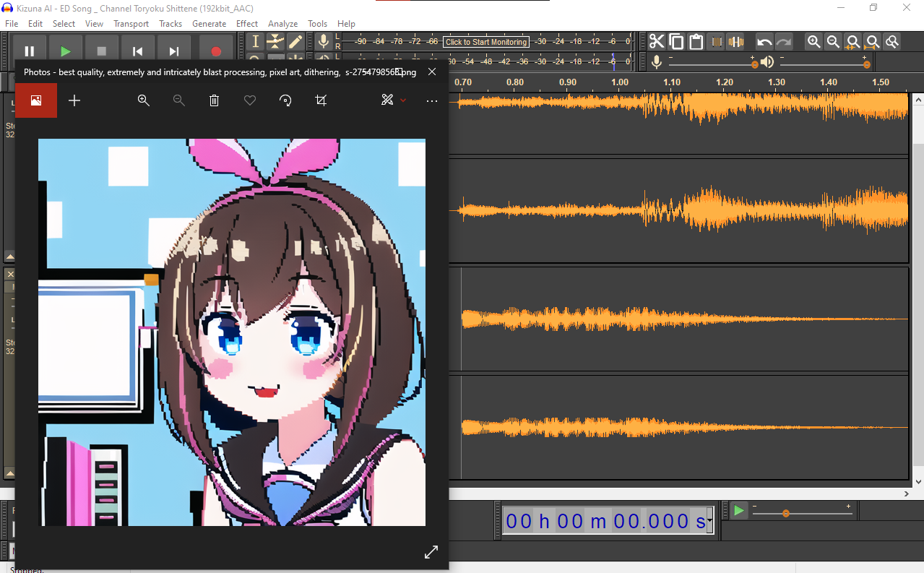The width and height of the screenshot is (924, 573).
Task: Click Add to (+) in Photos
Action: [x=74, y=100]
